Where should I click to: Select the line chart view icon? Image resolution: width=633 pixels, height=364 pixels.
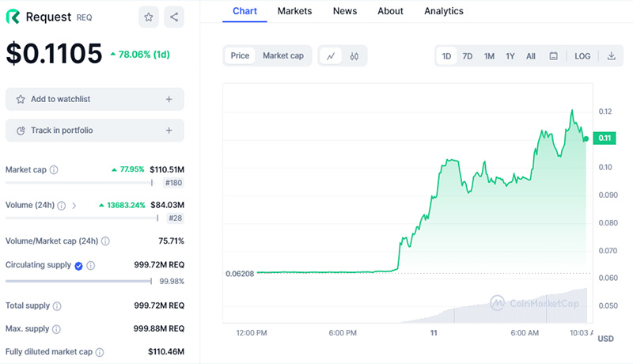[331, 56]
